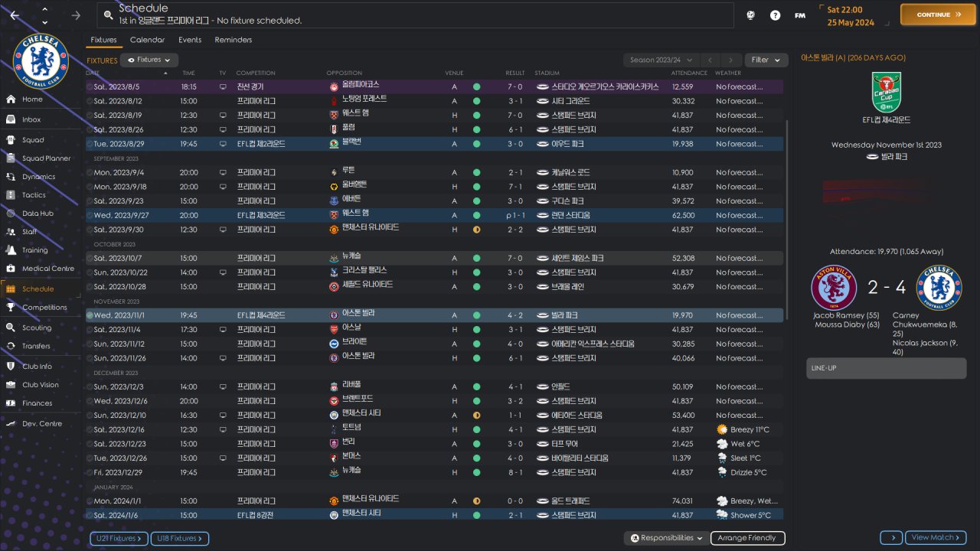Screen dimensions: 980x551
Task: Open the Season 2023/24 selector
Action: [660, 60]
